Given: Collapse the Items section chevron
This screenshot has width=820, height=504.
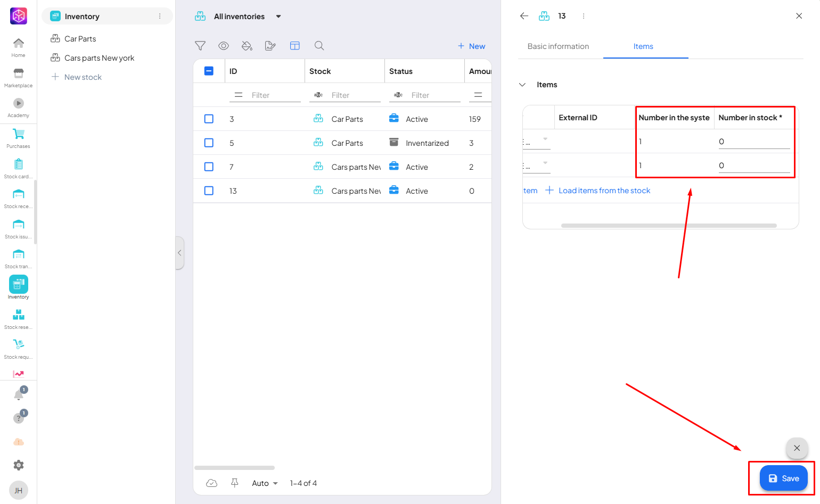Looking at the screenshot, I should pos(522,85).
